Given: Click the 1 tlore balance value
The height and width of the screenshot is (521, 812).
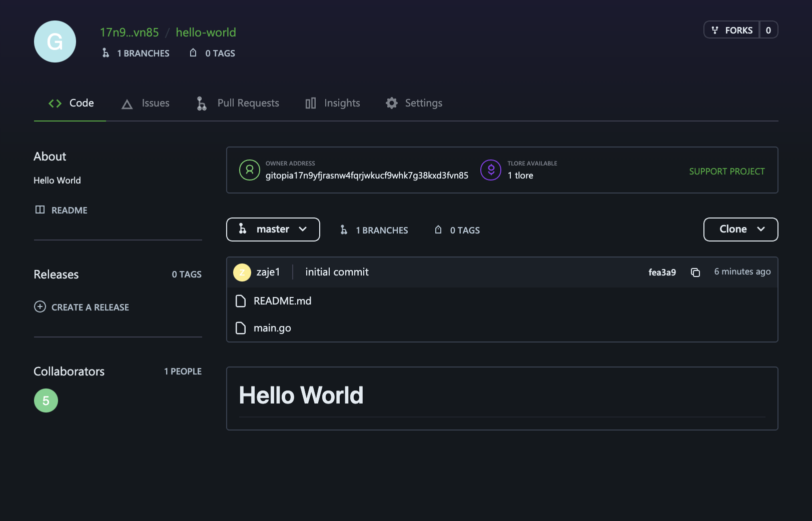Looking at the screenshot, I should pos(520,175).
